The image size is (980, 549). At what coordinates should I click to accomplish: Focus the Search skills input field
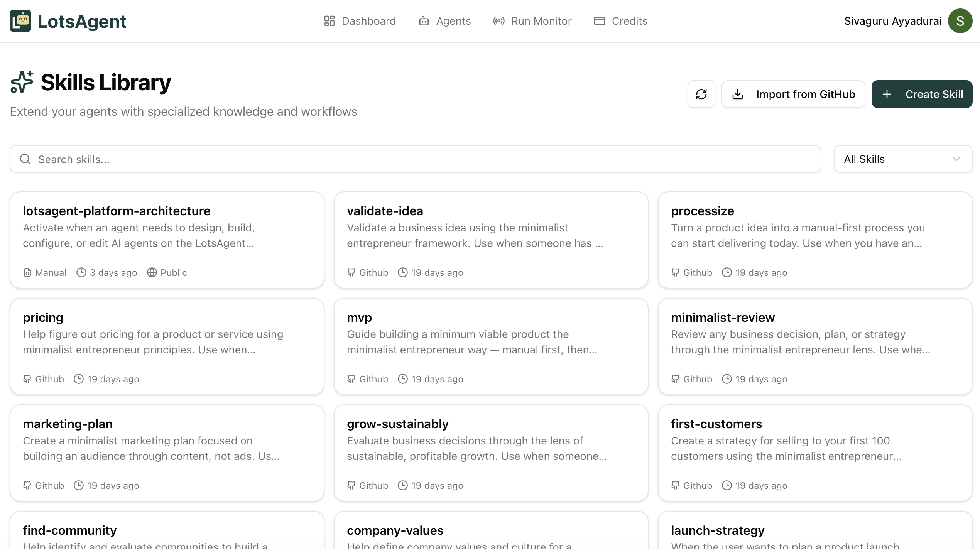tap(424, 159)
